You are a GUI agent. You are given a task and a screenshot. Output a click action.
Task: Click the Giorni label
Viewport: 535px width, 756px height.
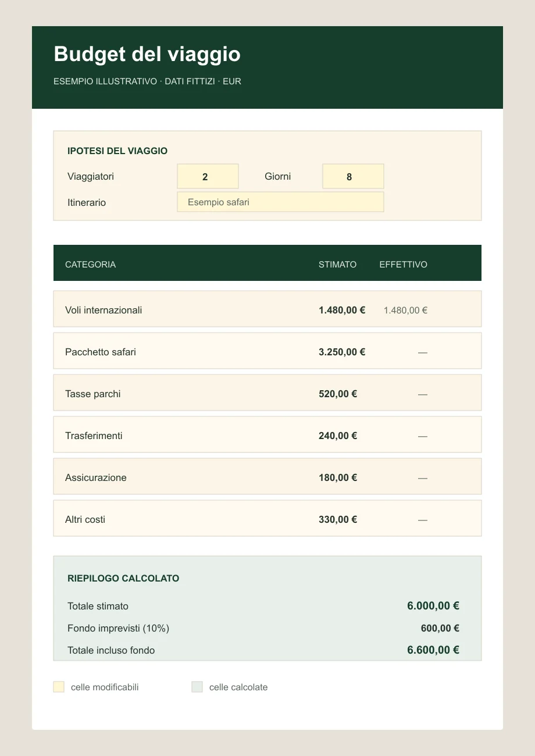277,176
